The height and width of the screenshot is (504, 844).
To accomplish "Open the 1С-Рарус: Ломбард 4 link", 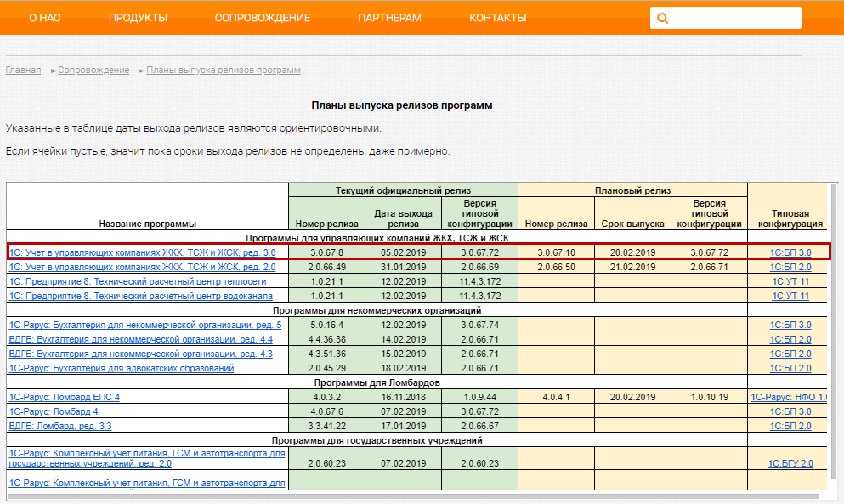I will click(54, 412).
